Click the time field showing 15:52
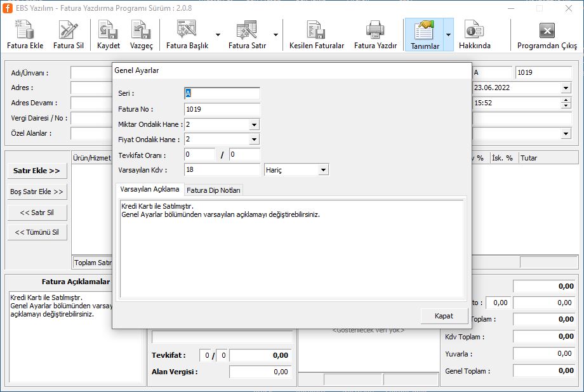This screenshot has width=584, height=392. point(517,103)
